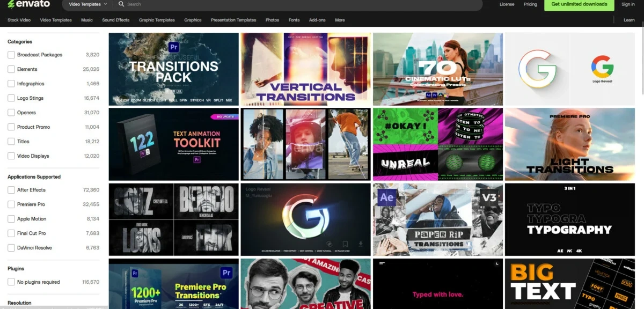
Task: Filter by After Effects
Action: point(11,190)
